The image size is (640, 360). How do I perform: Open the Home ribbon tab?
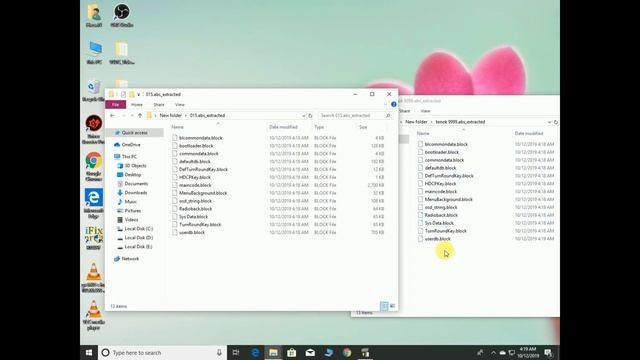(x=137, y=105)
